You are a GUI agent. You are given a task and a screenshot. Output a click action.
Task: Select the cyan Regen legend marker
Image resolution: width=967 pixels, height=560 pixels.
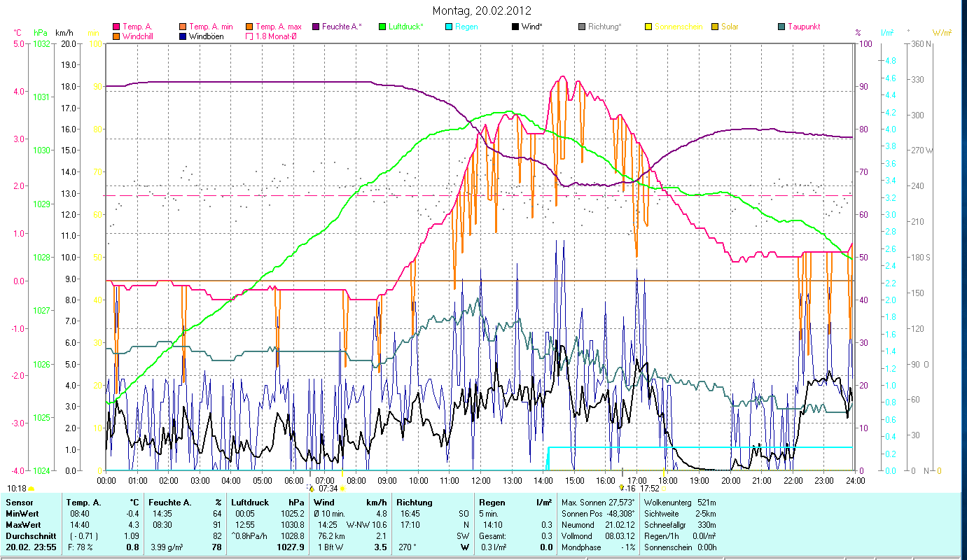point(449,27)
